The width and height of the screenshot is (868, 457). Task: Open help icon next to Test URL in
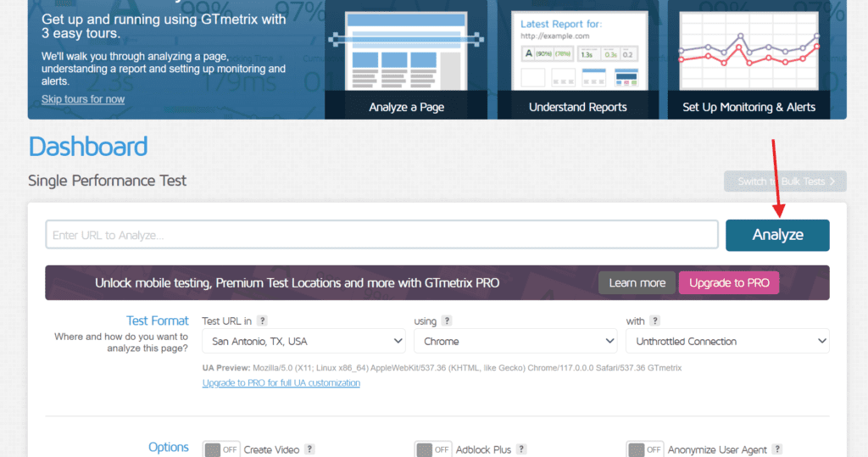[263, 320]
